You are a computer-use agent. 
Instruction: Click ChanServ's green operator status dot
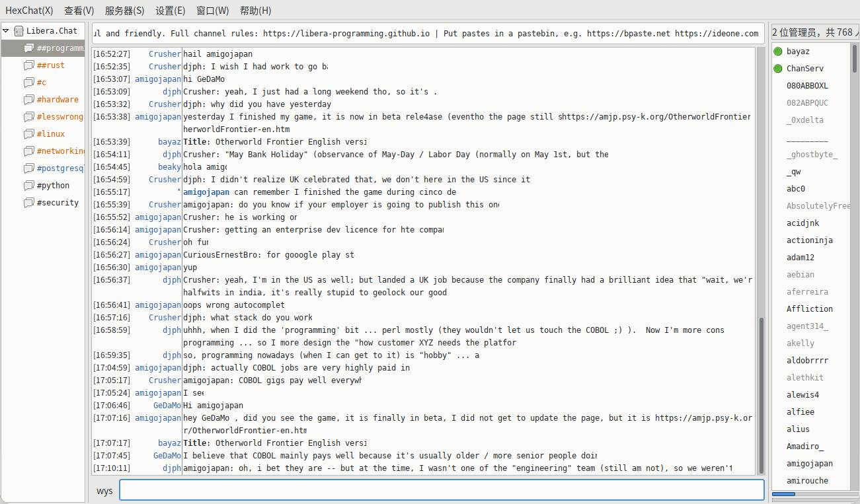coord(778,69)
